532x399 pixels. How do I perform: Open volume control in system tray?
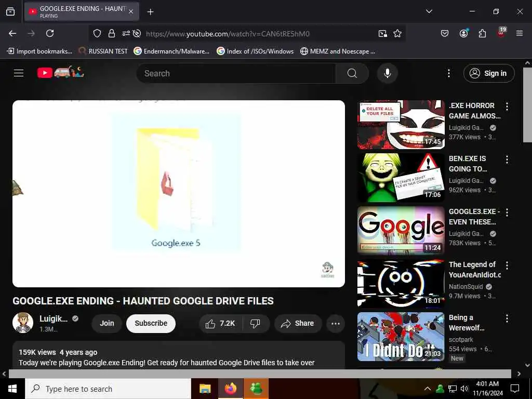(464, 389)
